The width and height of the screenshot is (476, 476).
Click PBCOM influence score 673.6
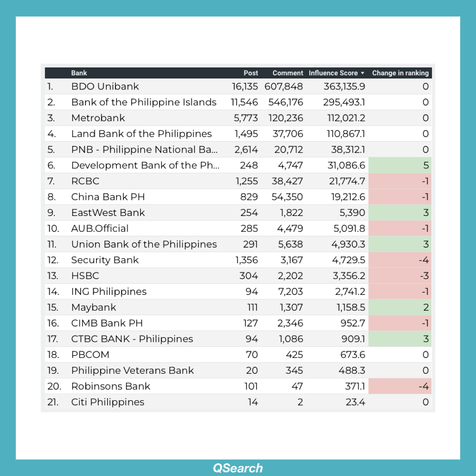(353, 355)
